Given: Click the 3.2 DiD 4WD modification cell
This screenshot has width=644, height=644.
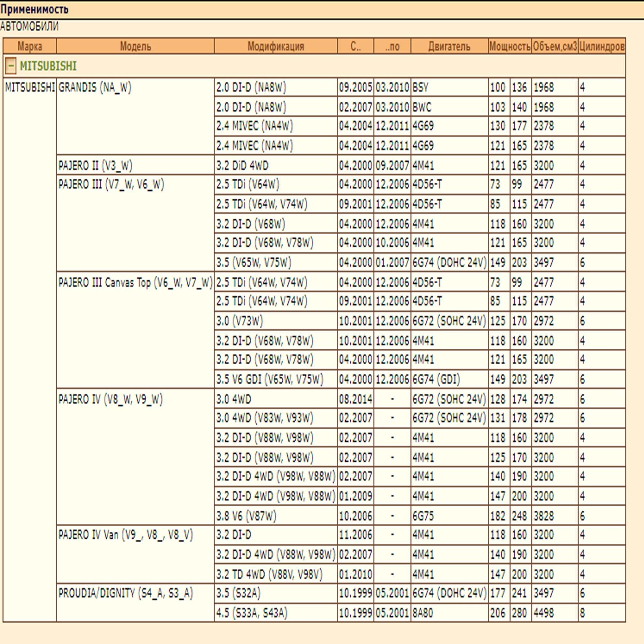Looking at the screenshot, I should [x=276, y=165].
